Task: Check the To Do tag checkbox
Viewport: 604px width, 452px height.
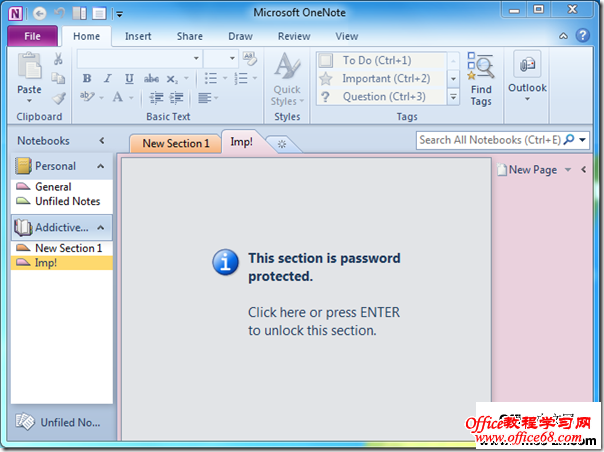Action: (x=326, y=60)
